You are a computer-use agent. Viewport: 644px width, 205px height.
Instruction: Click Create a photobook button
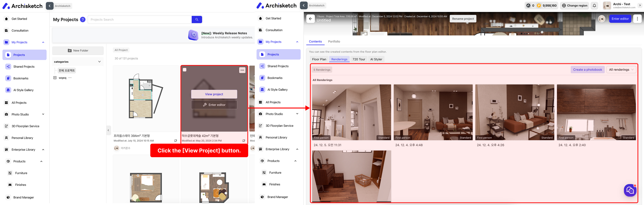587,70
